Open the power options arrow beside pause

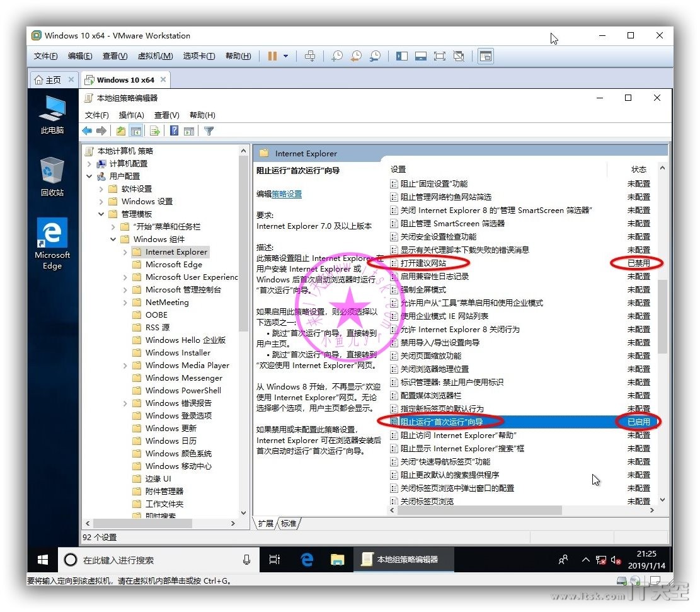point(285,56)
